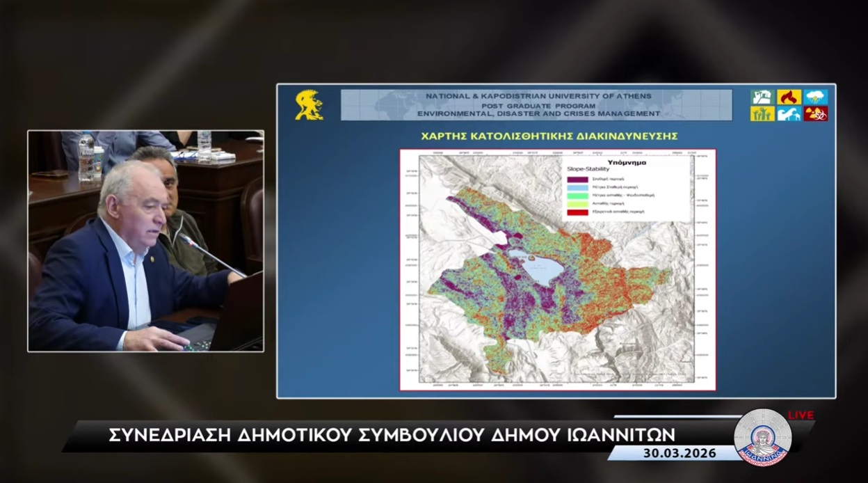Image resolution: width=868 pixels, height=483 pixels.
Task: Click the radiation biohazard icon
Action: pyautogui.click(x=815, y=113)
